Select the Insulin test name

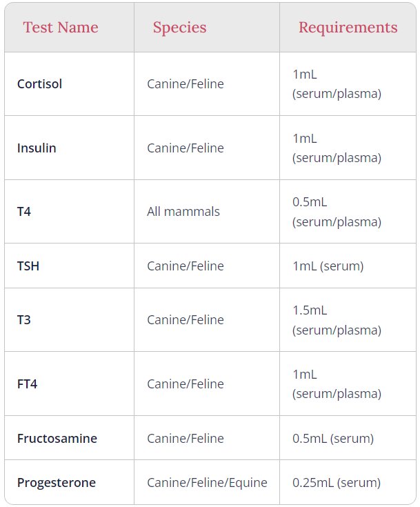pyautogui.click(x=37, y=148)
